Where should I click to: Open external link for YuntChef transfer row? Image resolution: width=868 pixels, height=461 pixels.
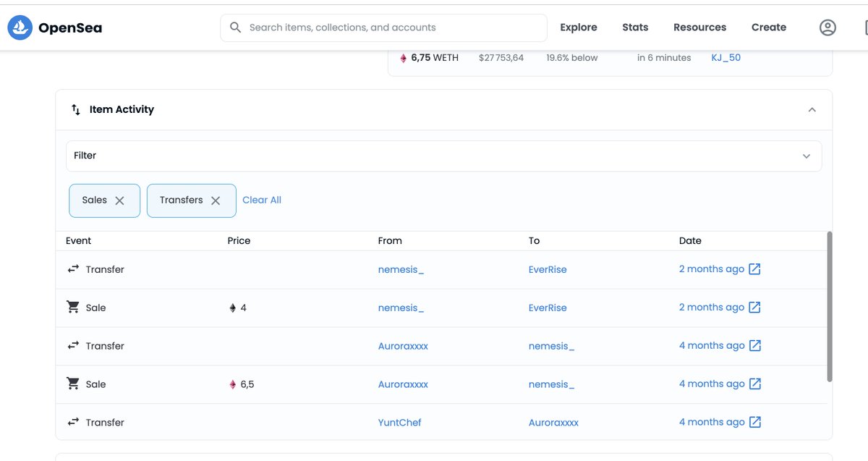coord(754,422)
